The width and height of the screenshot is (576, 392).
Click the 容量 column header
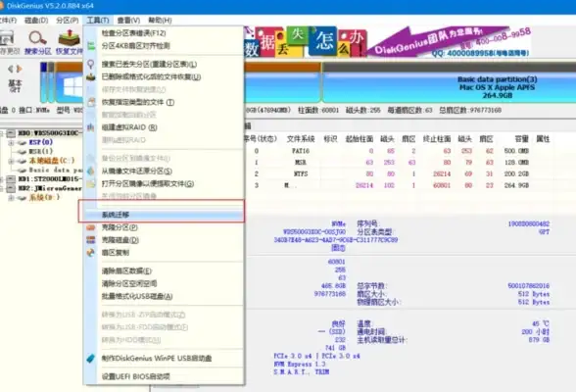point(521,139)
